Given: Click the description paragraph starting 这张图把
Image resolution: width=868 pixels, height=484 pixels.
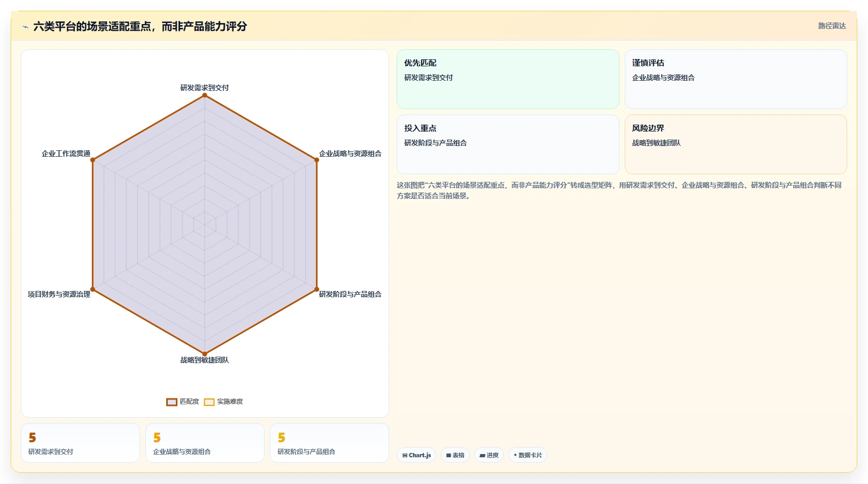Looking at the screenshot, I should pos(620,190).
